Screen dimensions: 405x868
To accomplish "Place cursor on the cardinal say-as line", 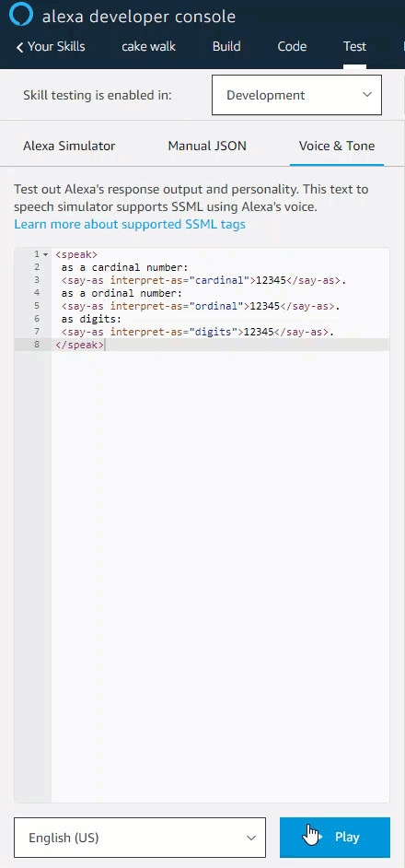I will pos(203,280).
